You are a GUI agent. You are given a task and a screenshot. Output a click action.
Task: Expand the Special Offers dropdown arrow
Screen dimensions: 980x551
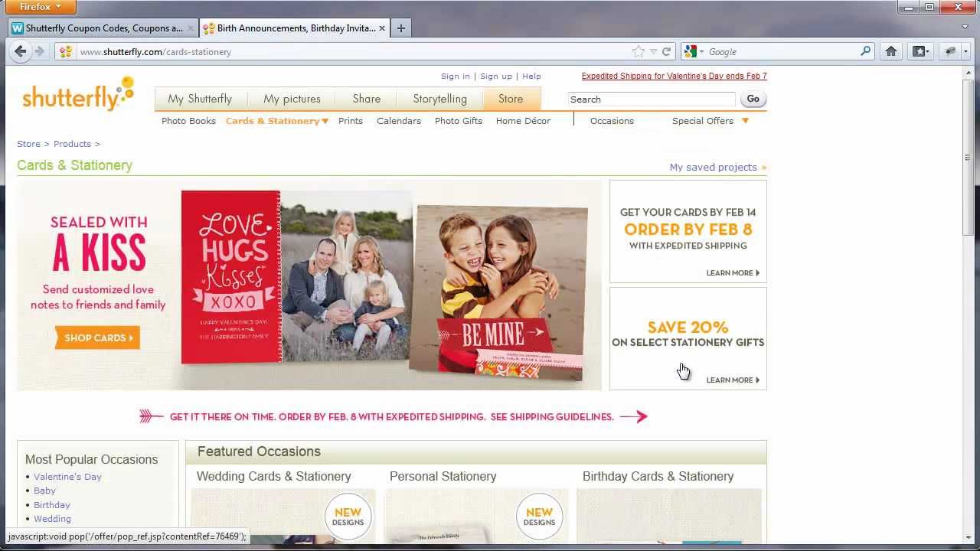point(745,120)
